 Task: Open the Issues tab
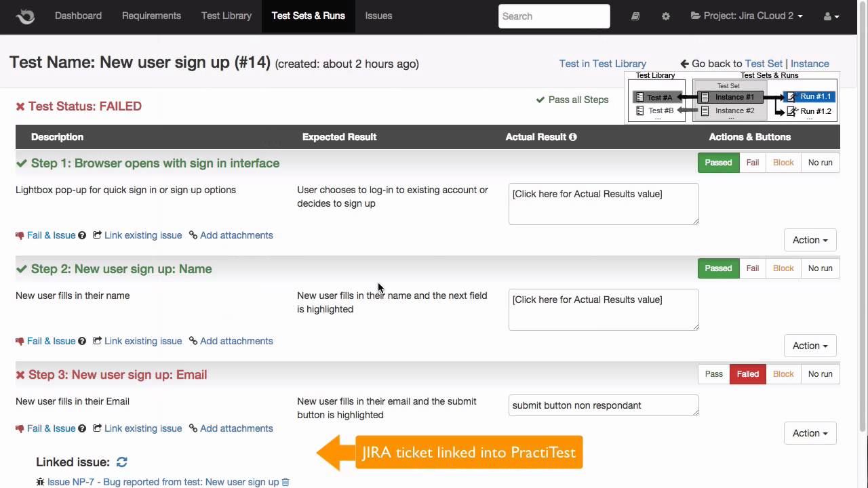[378, 16]
